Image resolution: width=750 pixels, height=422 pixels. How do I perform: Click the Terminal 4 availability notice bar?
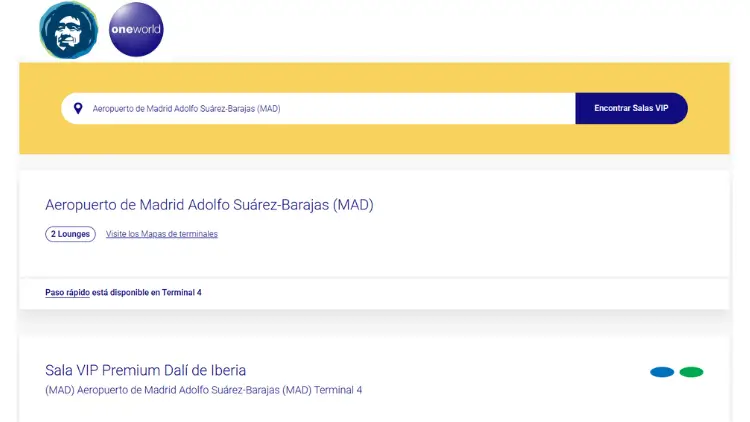(375, 293)
